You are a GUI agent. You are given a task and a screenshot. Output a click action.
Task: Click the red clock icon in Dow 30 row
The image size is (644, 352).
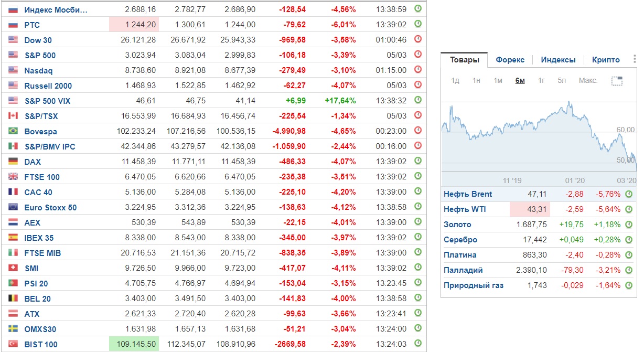click(x=418, y=39)
